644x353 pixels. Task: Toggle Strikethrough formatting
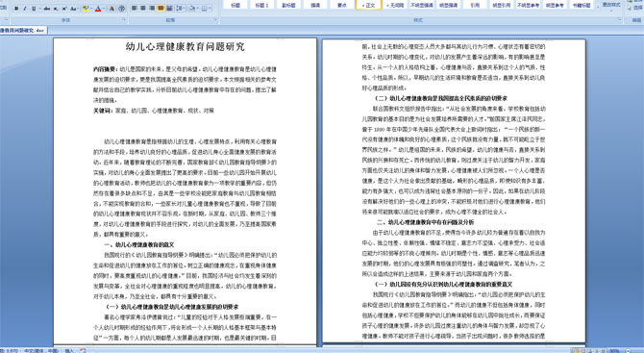click(47, 9)
